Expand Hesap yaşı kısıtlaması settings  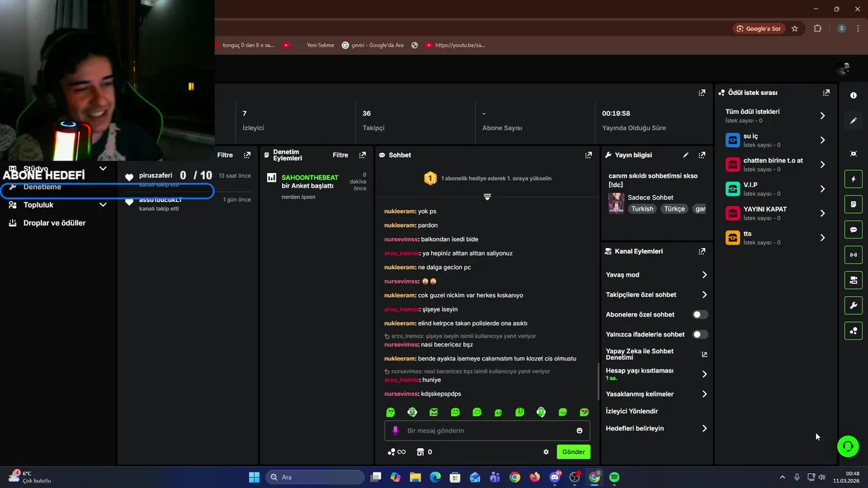click(656, 374)
